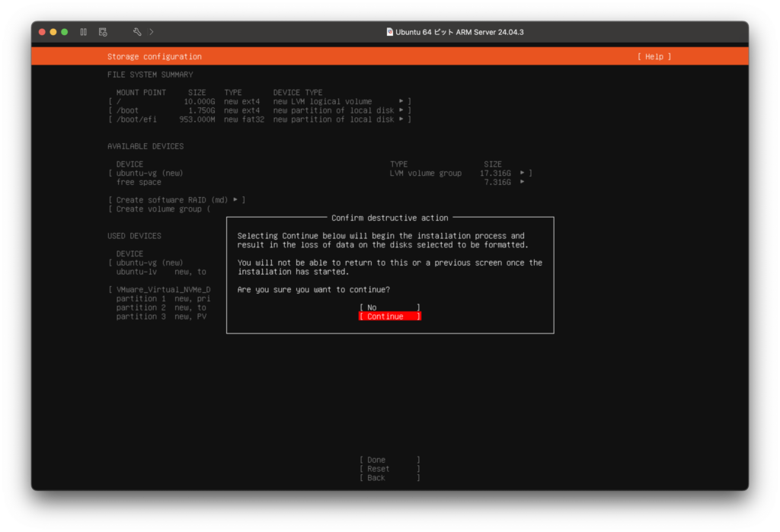This screenshot has height=532, width=780.
Task: Click the Ubuntu VM document icon in title
Action: click(x=390, y=32)
